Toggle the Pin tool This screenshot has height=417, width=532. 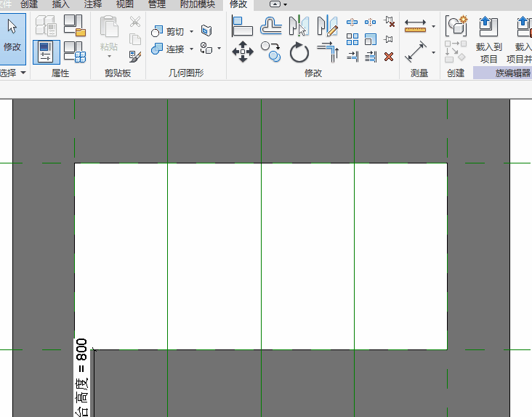(389, 39)
